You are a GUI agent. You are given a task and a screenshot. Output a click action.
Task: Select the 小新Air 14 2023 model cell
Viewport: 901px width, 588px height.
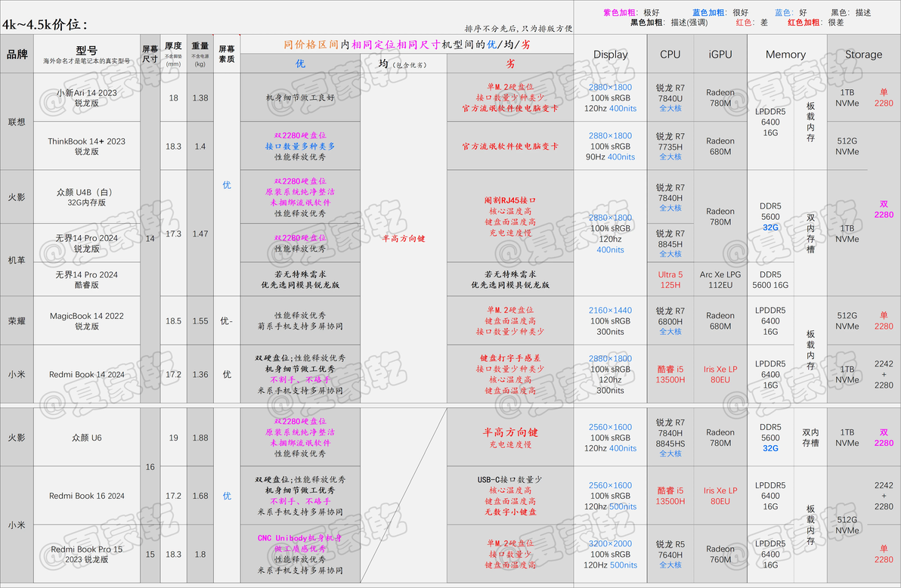(87, 97)
